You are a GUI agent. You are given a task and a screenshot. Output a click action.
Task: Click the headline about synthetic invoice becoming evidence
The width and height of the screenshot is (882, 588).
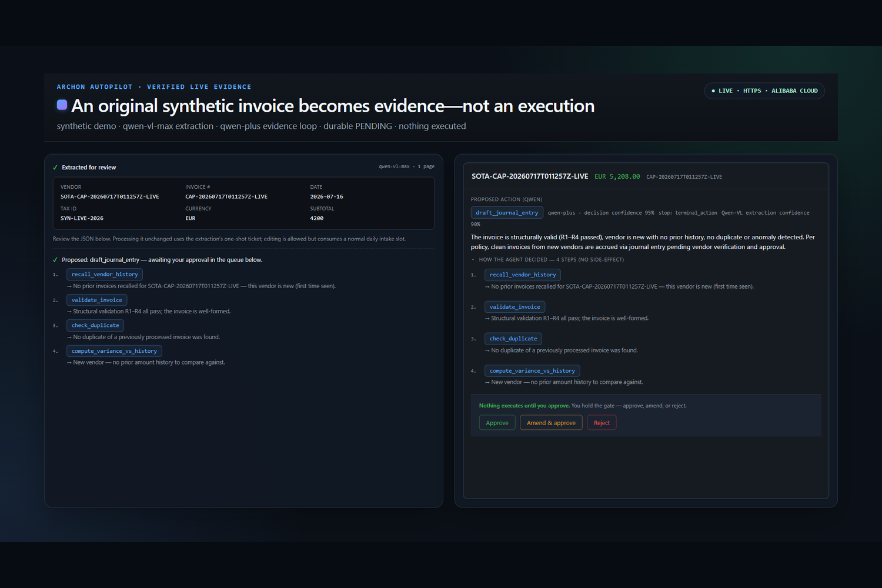pyautogui.click(x=333, y=106)
